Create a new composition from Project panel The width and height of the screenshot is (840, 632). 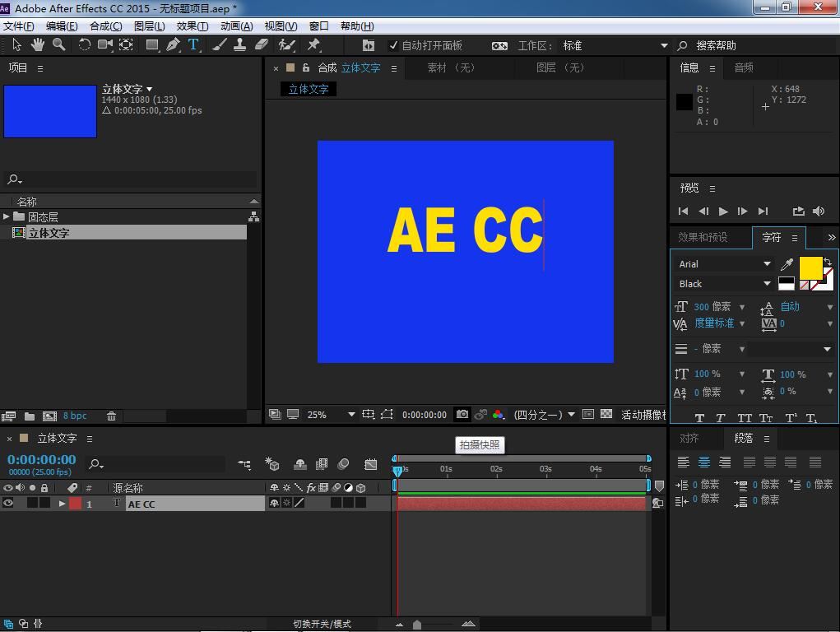point(50,416)
